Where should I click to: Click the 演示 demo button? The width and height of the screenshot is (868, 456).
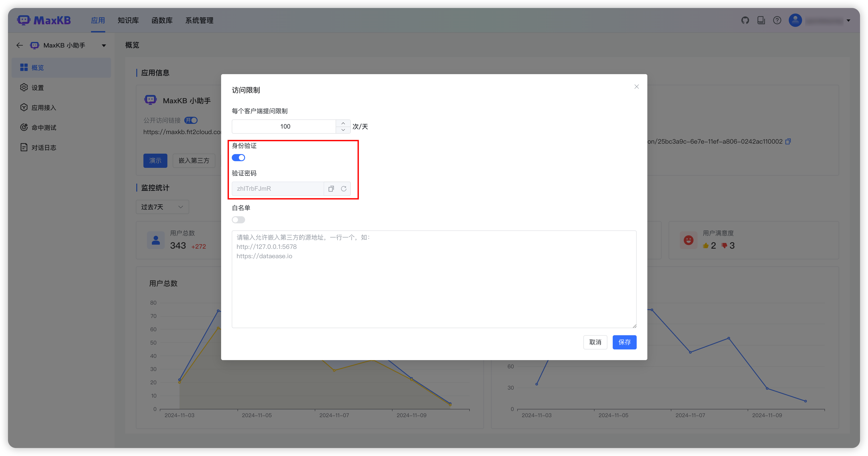pos(155,161)
